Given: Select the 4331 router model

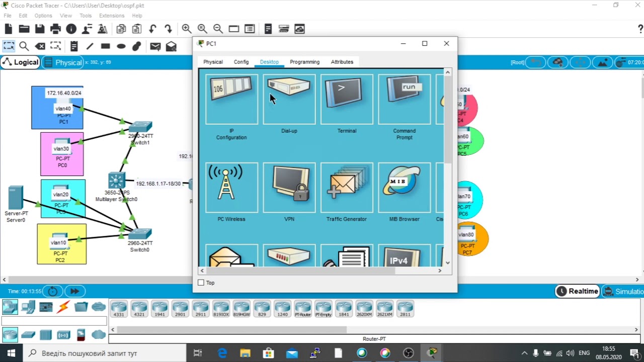Looking at the screenshot, I should tap(119, 309).
